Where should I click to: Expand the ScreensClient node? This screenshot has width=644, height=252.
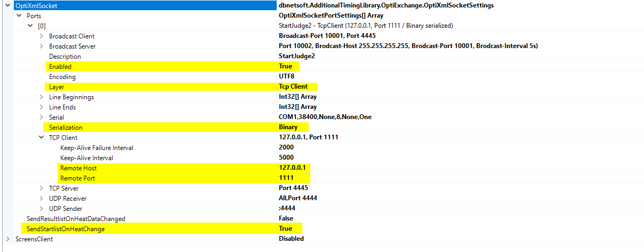pos(7,239)
